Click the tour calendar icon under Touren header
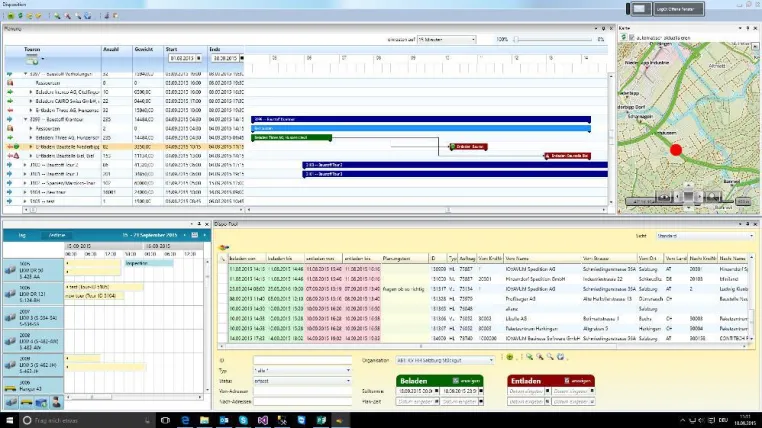This screenshot has width=762, height=428. pos(32,60)
